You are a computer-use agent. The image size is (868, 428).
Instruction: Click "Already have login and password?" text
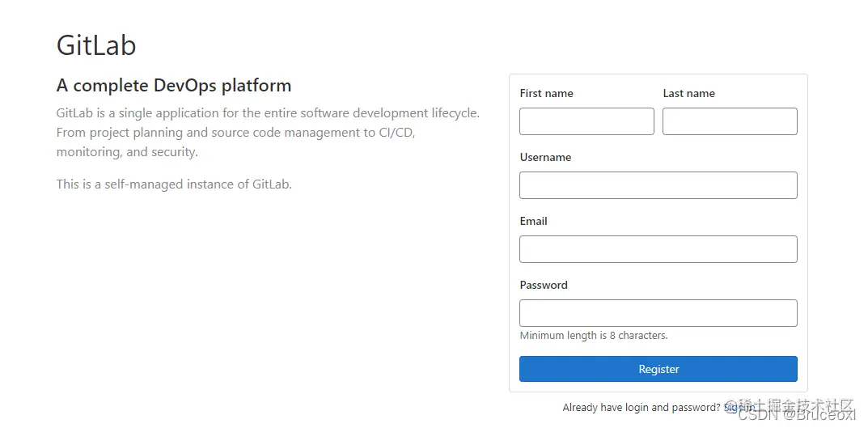(x=641, y=408)
